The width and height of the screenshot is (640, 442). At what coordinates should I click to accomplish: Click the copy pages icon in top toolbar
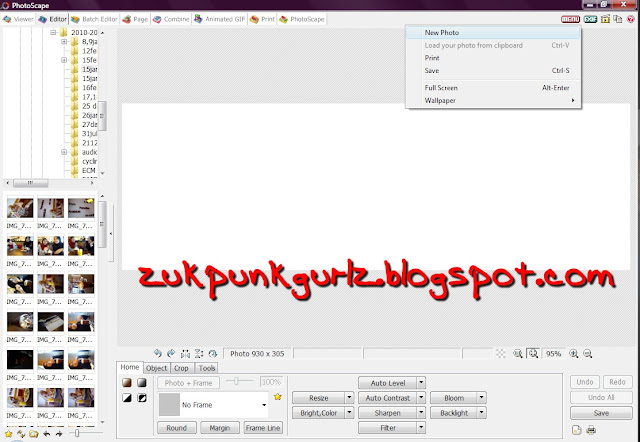[x=618, y=19]
